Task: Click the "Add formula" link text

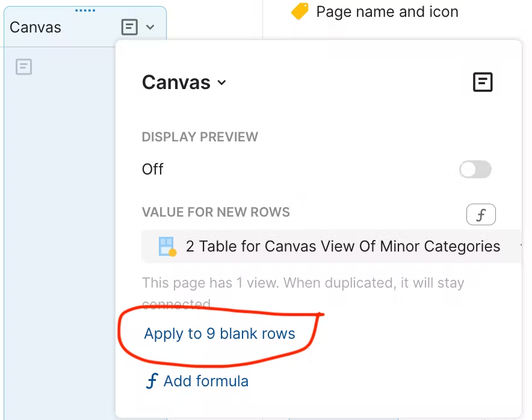Action: 206,381
